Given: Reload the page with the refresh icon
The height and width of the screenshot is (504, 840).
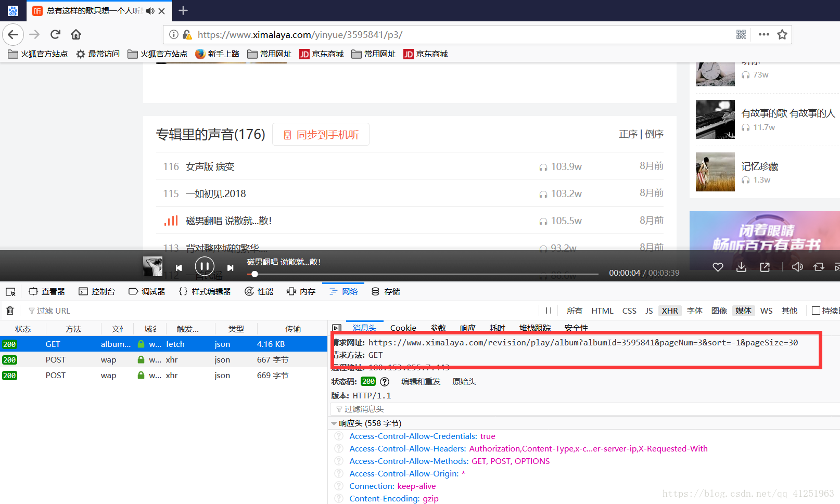Looking at the screenshot, I should (55, 34).
